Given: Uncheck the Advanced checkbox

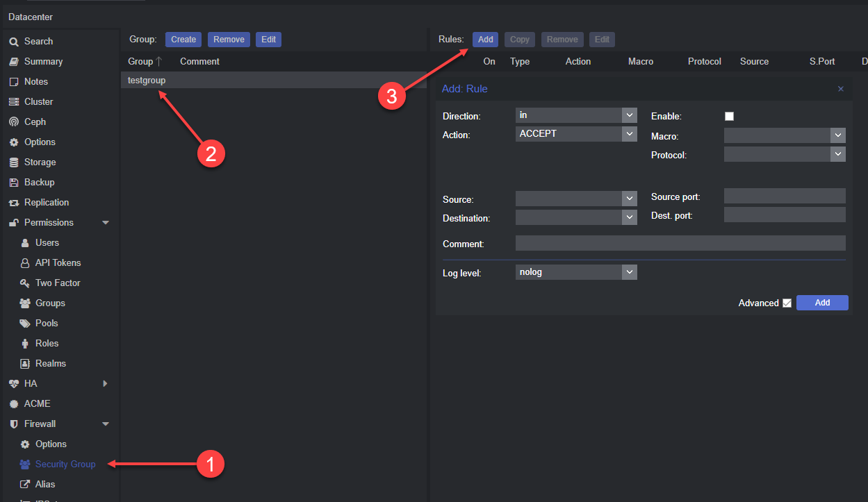Looking at the screenshot, I should (787, 303).
